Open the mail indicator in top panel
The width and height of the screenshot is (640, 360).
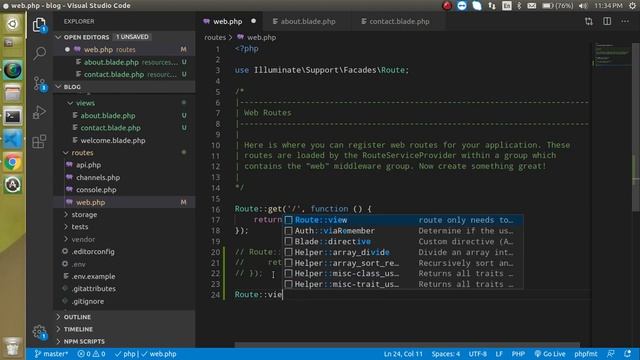point(531,6)
